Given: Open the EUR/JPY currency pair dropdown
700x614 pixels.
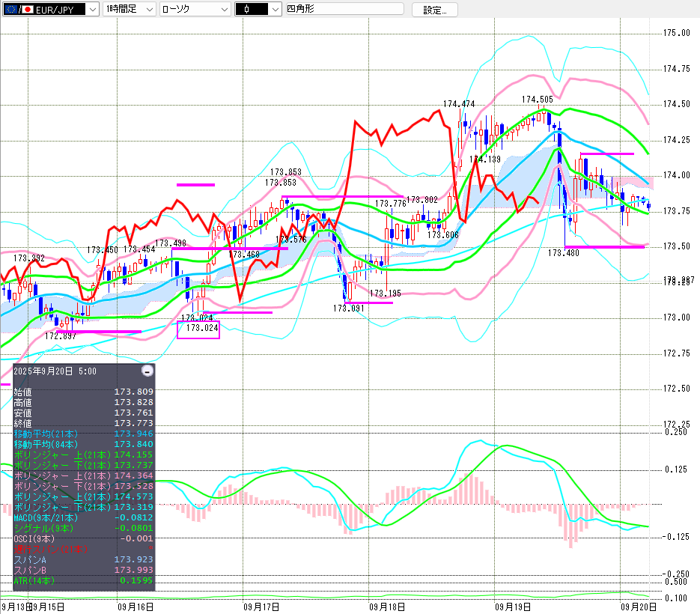Looking at the screenshot, I should point(92,9).
